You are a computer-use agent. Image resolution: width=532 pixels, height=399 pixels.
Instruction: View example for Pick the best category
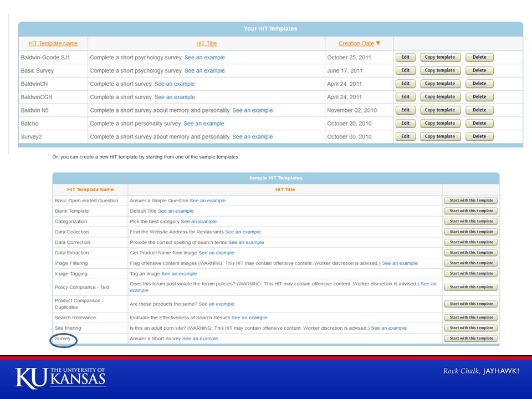coord(199,222)
